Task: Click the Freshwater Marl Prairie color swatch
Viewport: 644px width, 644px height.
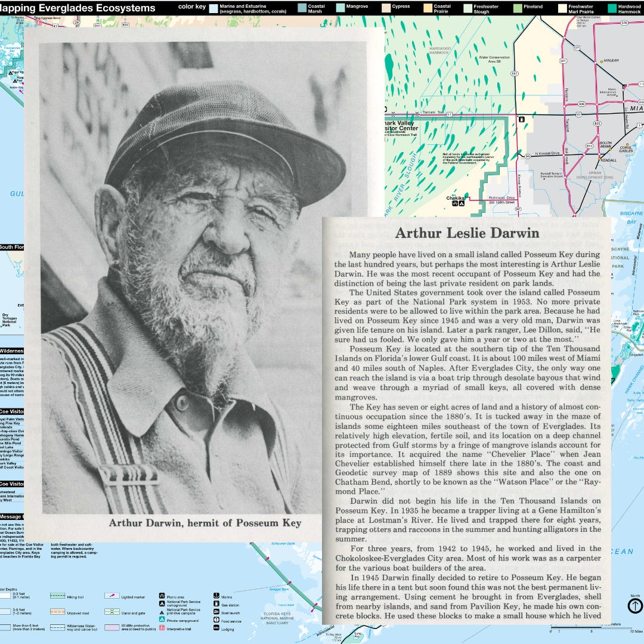Action: pyautogui.click(x=562, y=8)
